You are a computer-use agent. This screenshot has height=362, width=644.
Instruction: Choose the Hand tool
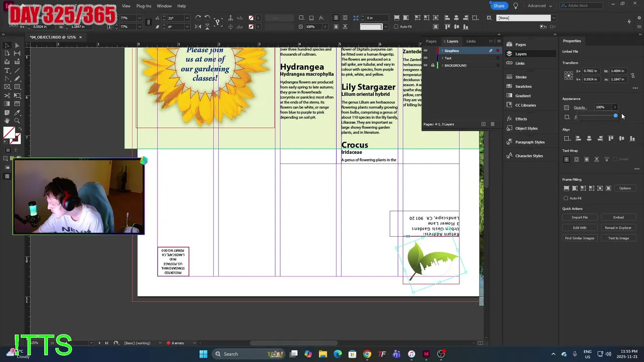[x=7, y=121]
